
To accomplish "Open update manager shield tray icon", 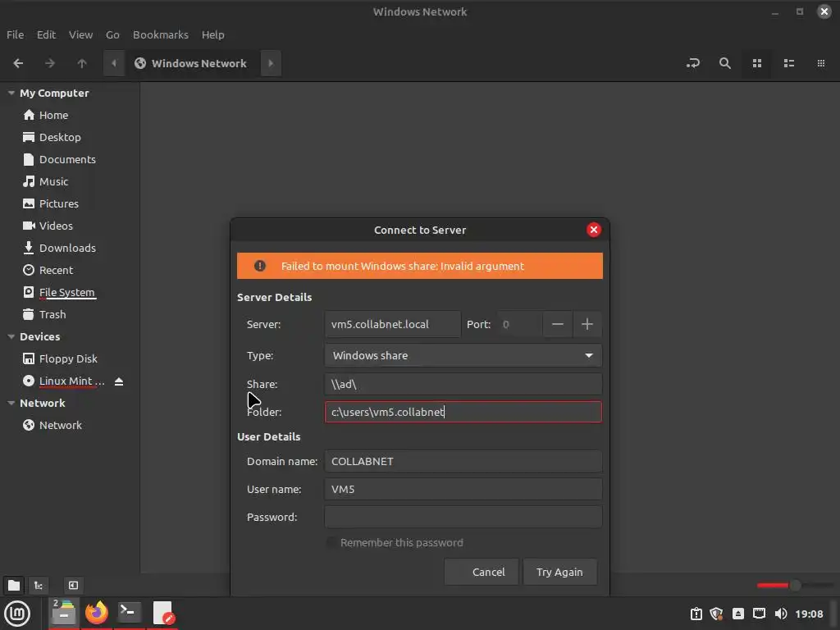I will click(x=717, y=614).
